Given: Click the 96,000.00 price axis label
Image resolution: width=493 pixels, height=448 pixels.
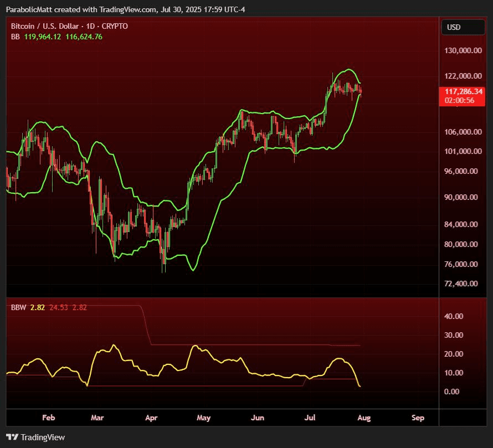Looking at the screenshot, I should (x=461, y=171).
